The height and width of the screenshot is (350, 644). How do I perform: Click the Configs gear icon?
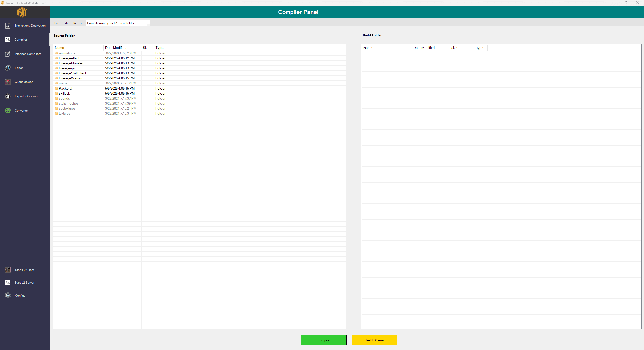(8, 295)
